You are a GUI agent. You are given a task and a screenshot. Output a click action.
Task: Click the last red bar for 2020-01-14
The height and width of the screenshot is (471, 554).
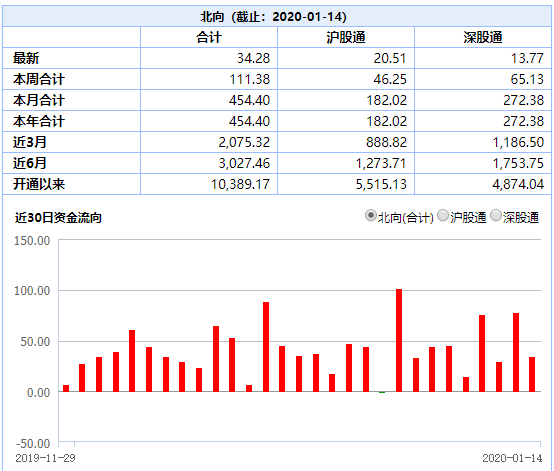click(532, 374)
